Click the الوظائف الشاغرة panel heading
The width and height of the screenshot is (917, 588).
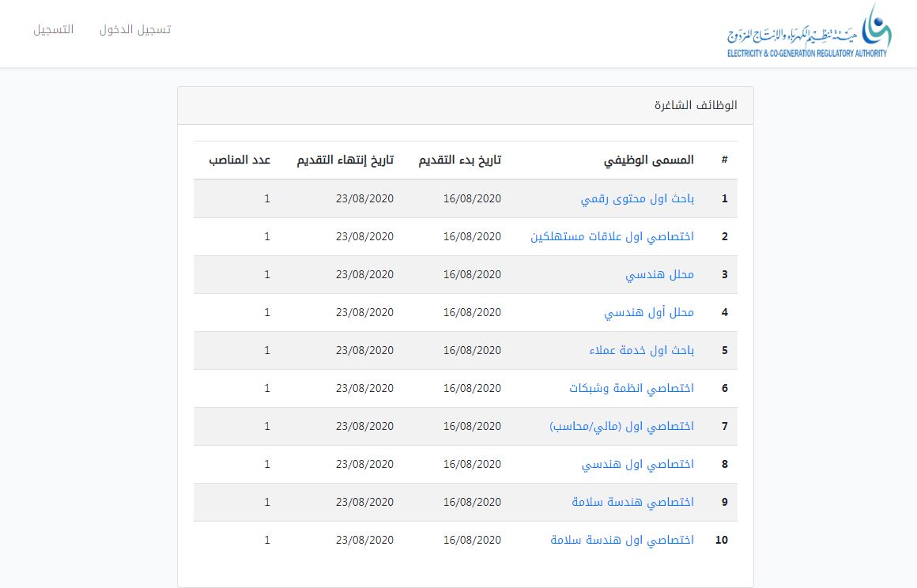pyautogui.click(x=696, y=105)
